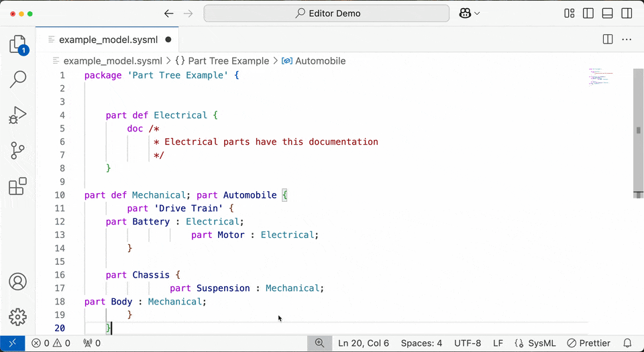Split the editor to the right
644x352 pixels.
[x=608, y=40]
